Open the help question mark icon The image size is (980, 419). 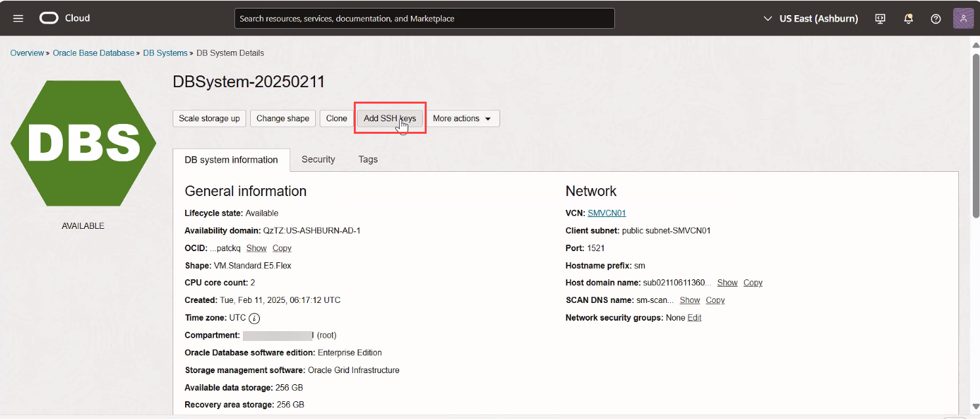(936, 18)
